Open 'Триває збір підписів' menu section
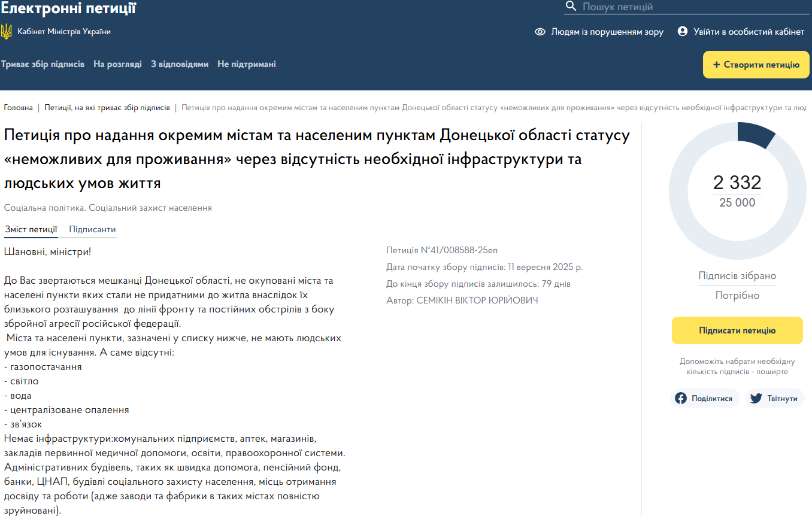This screenshot has height=516, width=812. click(x=43, y=64)
